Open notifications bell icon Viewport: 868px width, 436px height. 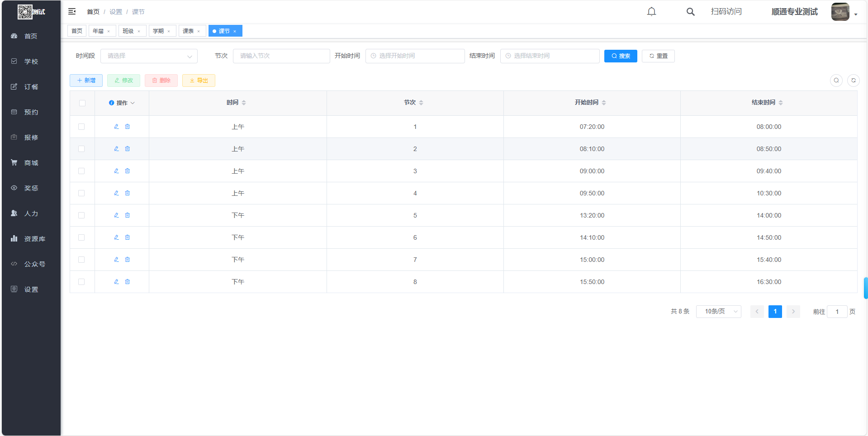click(x=651, y=11)
